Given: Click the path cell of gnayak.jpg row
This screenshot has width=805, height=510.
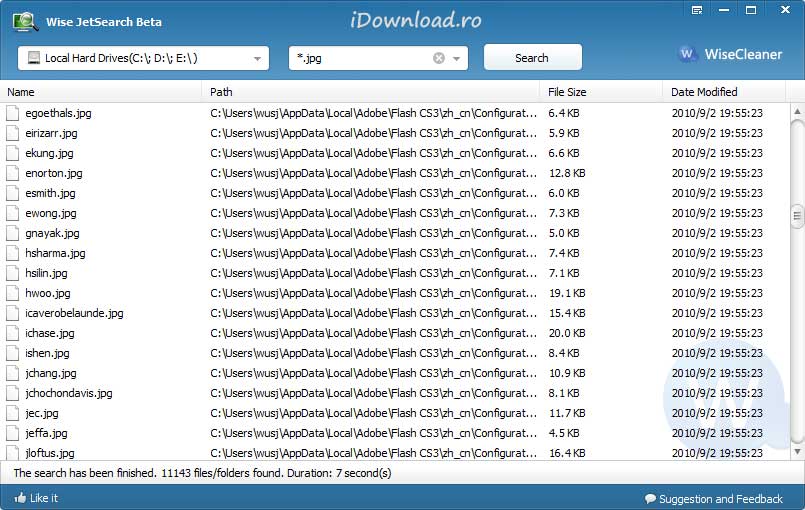Looking at the screenshot, I should [x=373, y=233].
